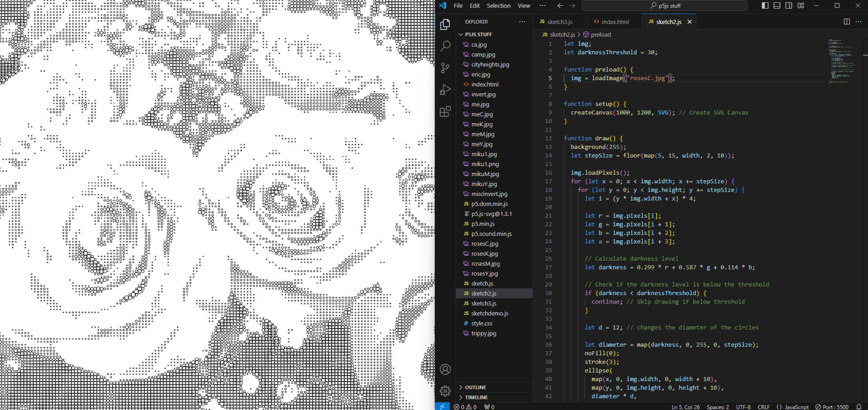The width and height of the screenshot is (868, 410).
Task: Expand the TIMELINE section
Action: click(476, 397)
